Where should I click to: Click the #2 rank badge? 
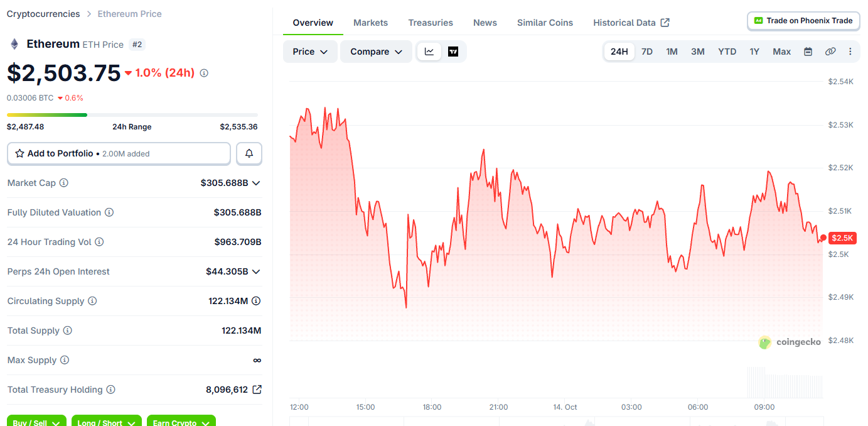pyautogui.click(x=137, y=45)
